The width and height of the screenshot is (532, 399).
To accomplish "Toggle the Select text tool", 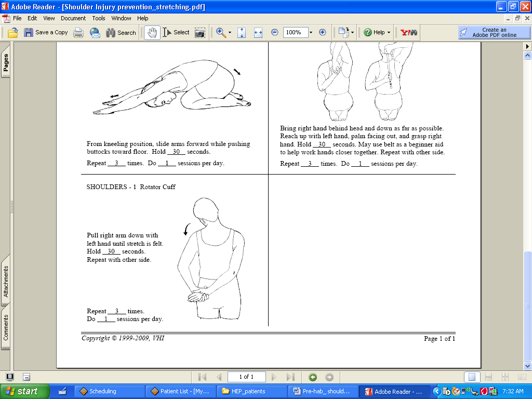I will 176,33.
